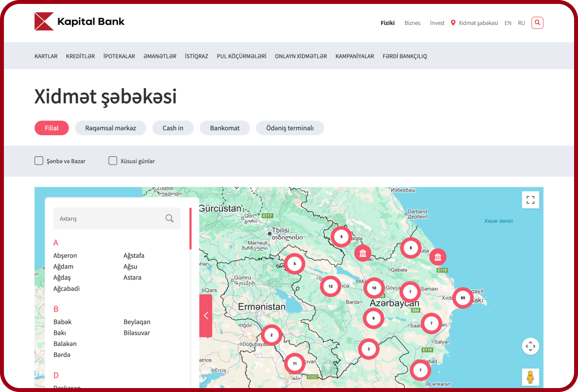Select the 85-branch cluster near Bakı
This screenshot has height=392, width=578.
(462, 298)
